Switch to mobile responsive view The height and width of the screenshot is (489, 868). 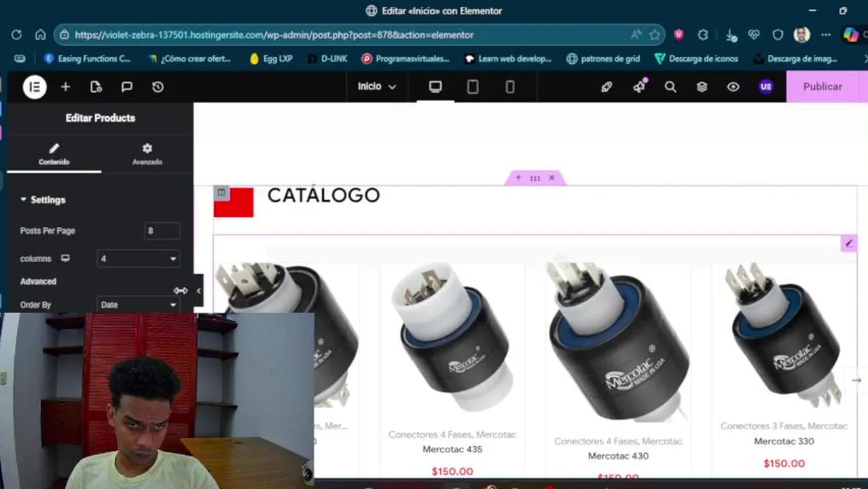point(510,87)
